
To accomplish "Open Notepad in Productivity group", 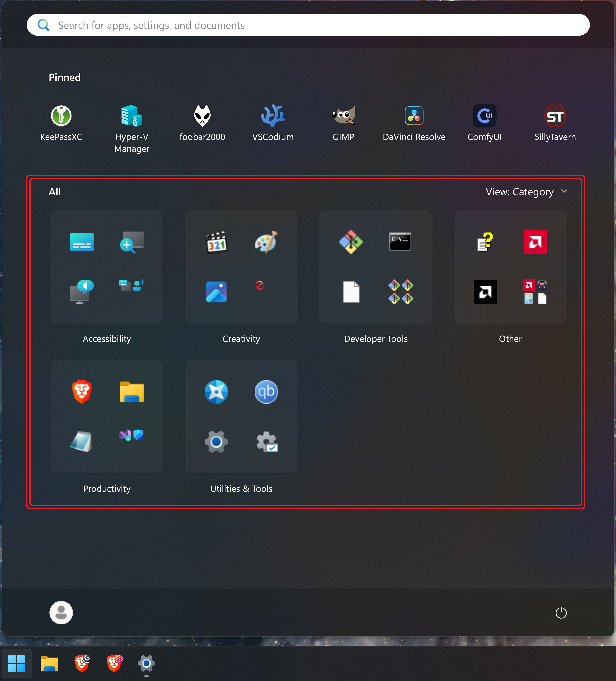I will [x=82, y=442].
